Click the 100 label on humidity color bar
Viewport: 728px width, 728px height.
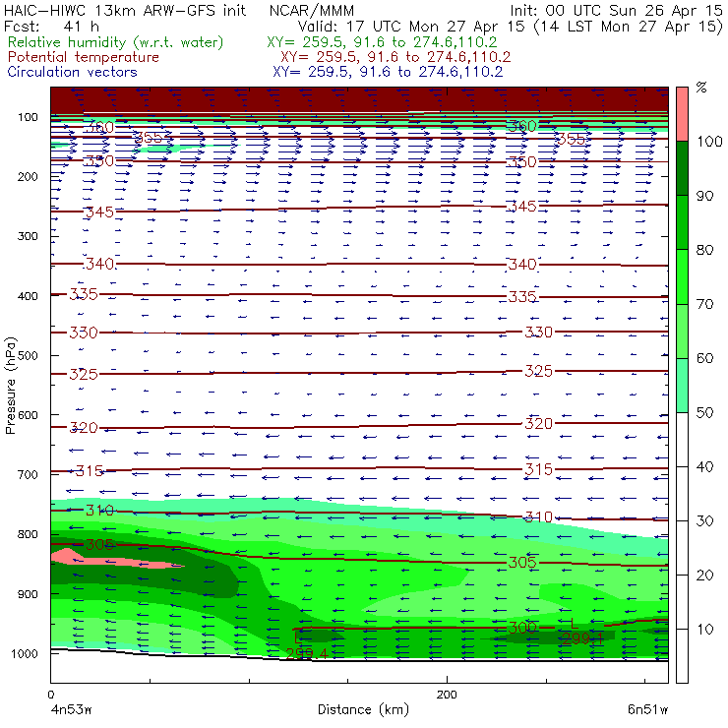click(x=709, y=141)
